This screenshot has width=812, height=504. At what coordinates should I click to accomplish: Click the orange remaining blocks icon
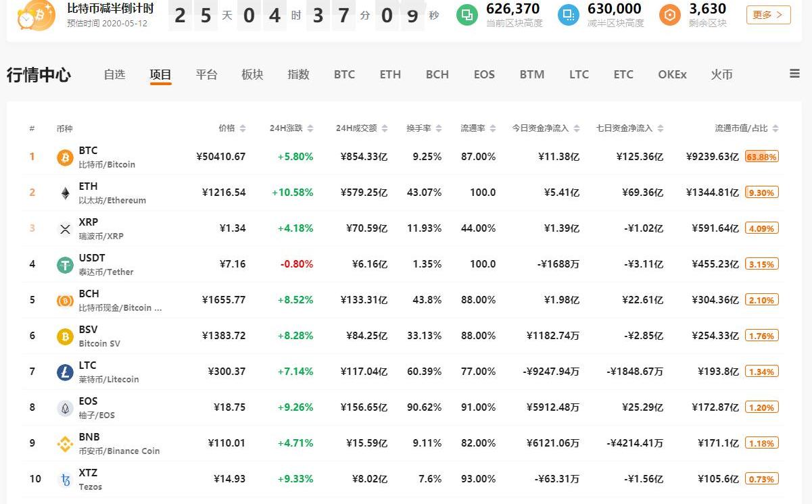tap(670, 15)
